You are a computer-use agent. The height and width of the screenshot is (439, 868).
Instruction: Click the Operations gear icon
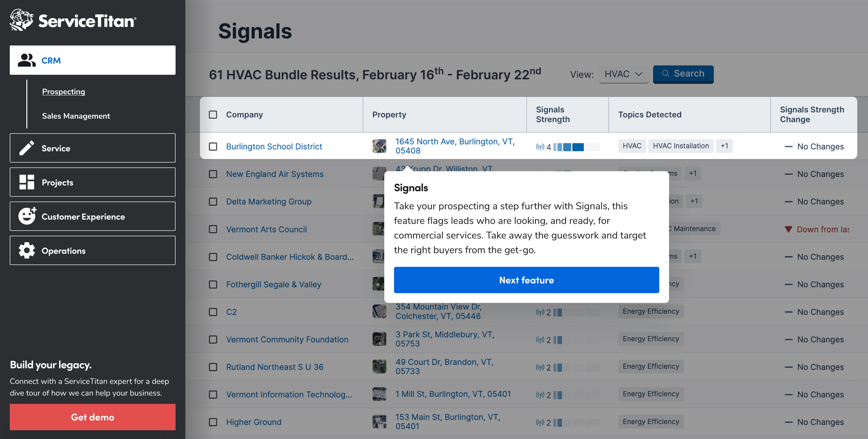(27, 250)
